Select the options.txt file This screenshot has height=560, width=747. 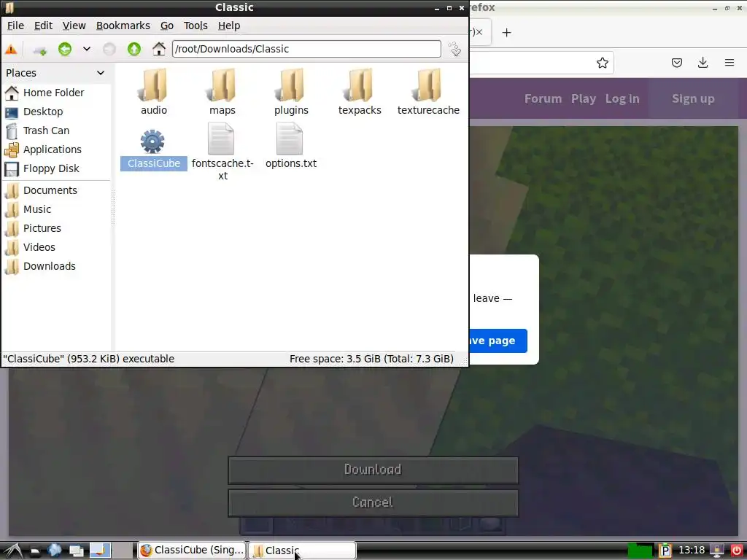pyautogui.click(x=291, y=146)
